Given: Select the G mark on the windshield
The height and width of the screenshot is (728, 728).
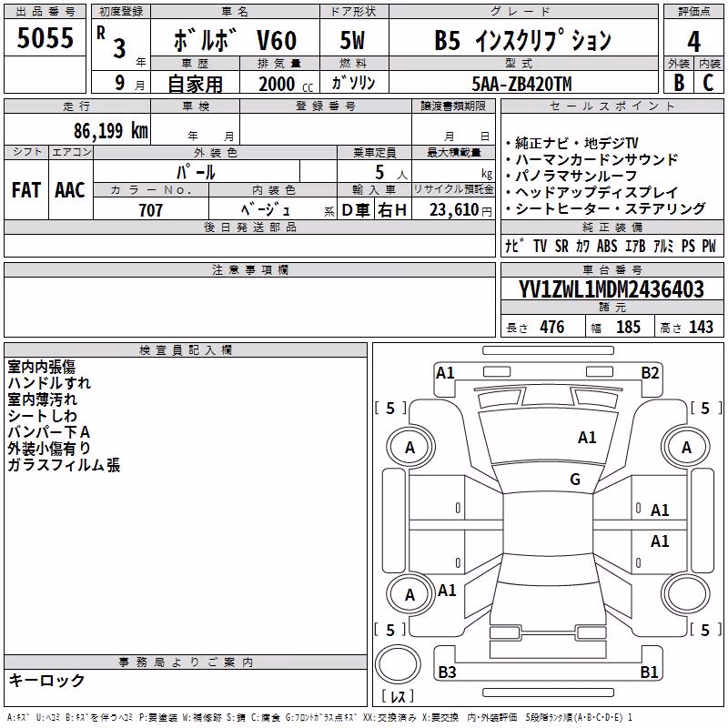Looking at the screenshot, I should 575,480.
